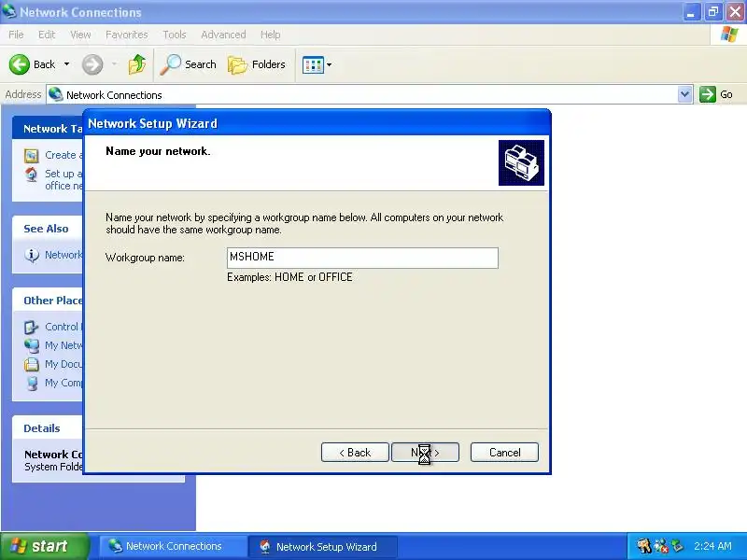The height and width of the screenshot is (560, 747).
Task: Click the network computers icon in wizard header
Action: tap(521, 162)
